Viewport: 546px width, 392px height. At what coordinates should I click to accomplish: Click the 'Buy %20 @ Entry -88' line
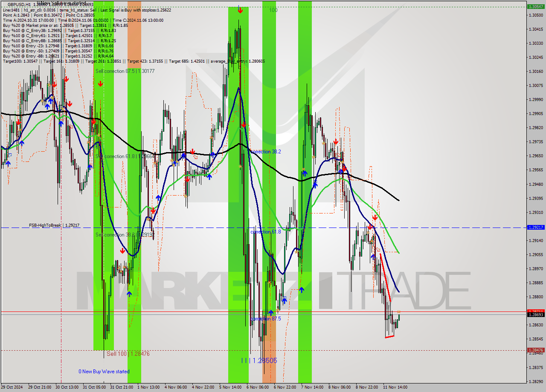[58, 56]
